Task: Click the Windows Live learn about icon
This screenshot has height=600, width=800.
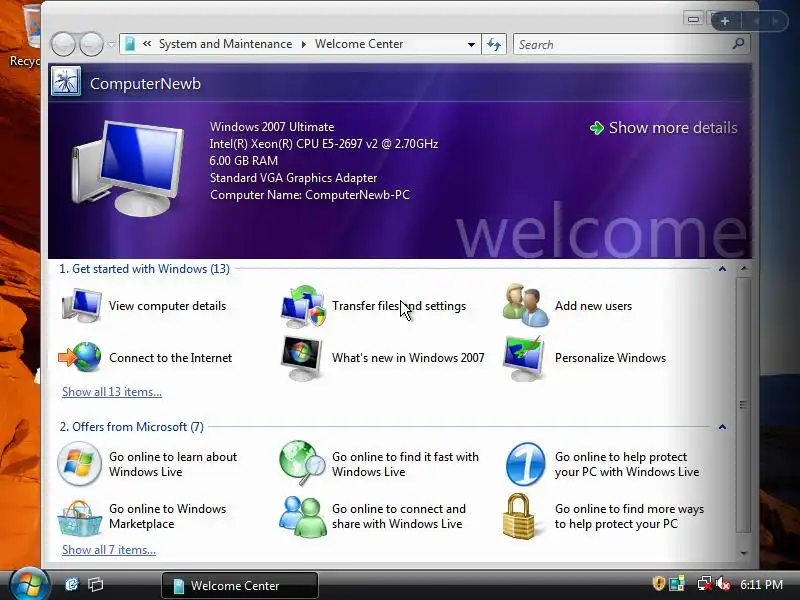Action: pyautogui.click(x=79, y=464)
